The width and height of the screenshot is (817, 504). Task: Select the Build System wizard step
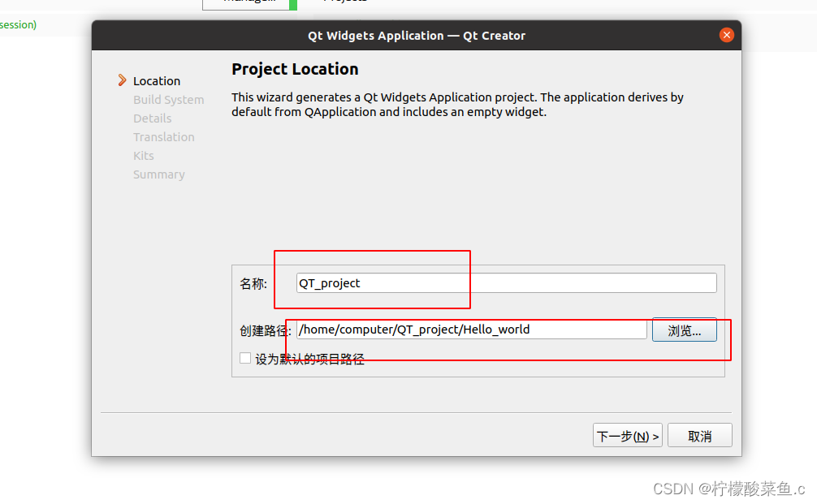coord(168,100)
